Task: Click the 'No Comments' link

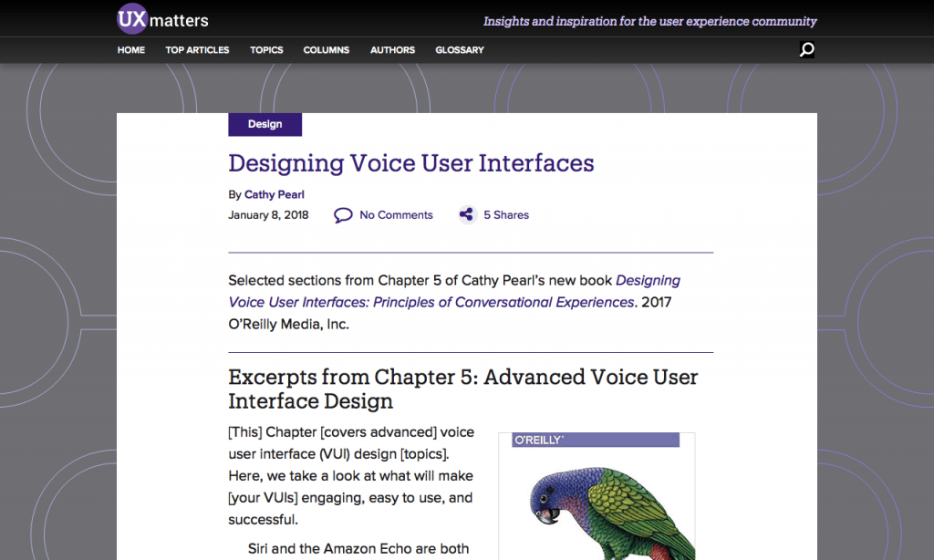Action: pos(396,214)
